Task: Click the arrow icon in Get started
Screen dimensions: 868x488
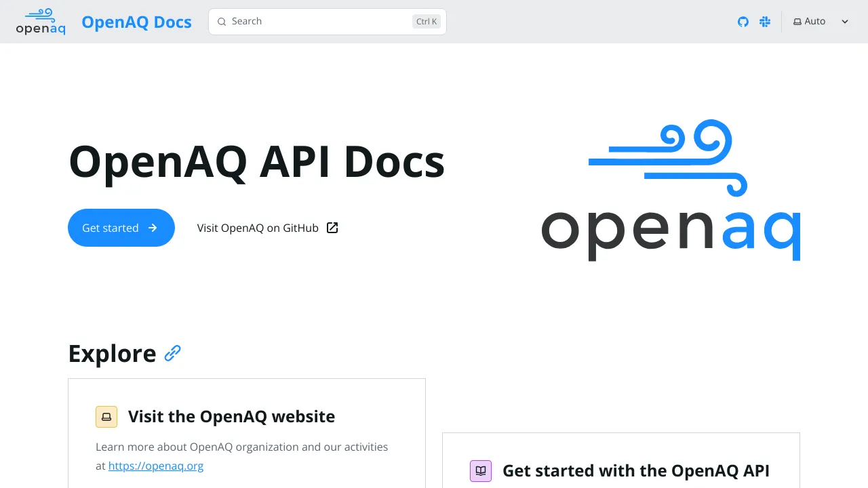Action: pos(153,228)
